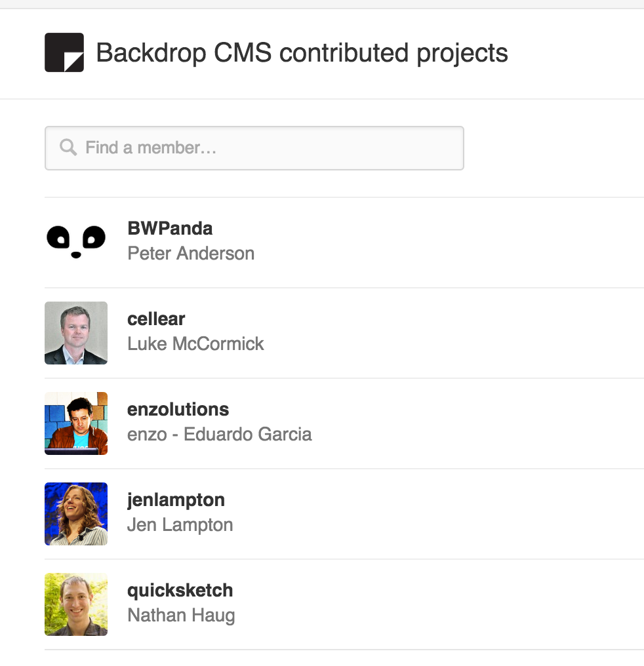Click enzolutions' avatar image

[x=76, y=423]
